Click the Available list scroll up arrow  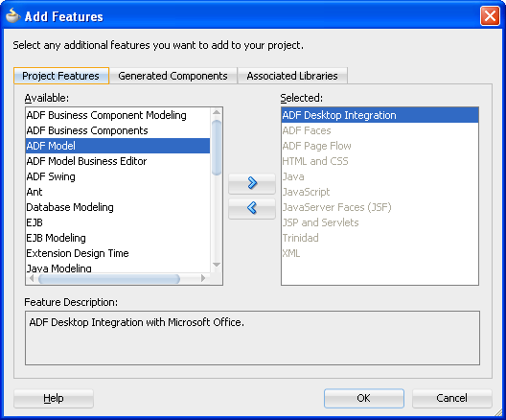pyautogui.click(x=217, y=112)
